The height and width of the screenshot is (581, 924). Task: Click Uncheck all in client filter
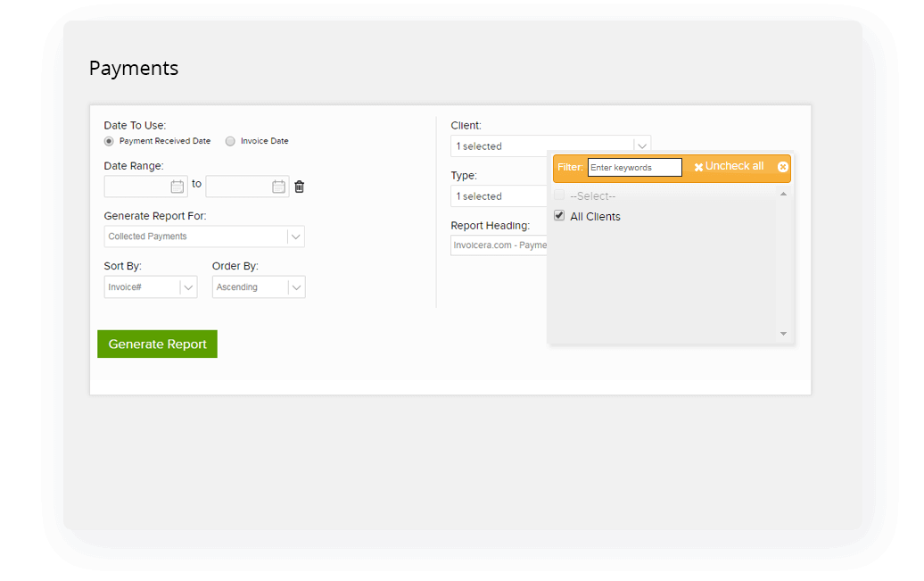[x=729, y=166]
